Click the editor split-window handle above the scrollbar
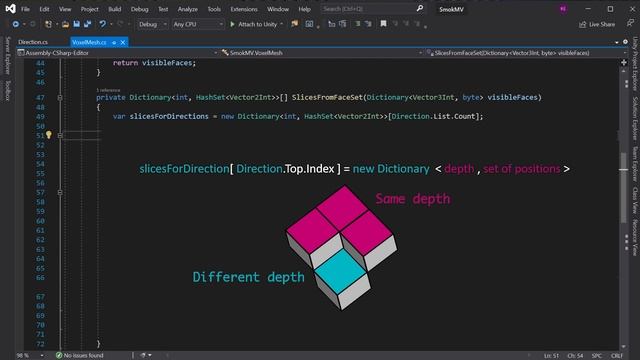The height and width of the screenshot is (360, 640). (624, 62)
